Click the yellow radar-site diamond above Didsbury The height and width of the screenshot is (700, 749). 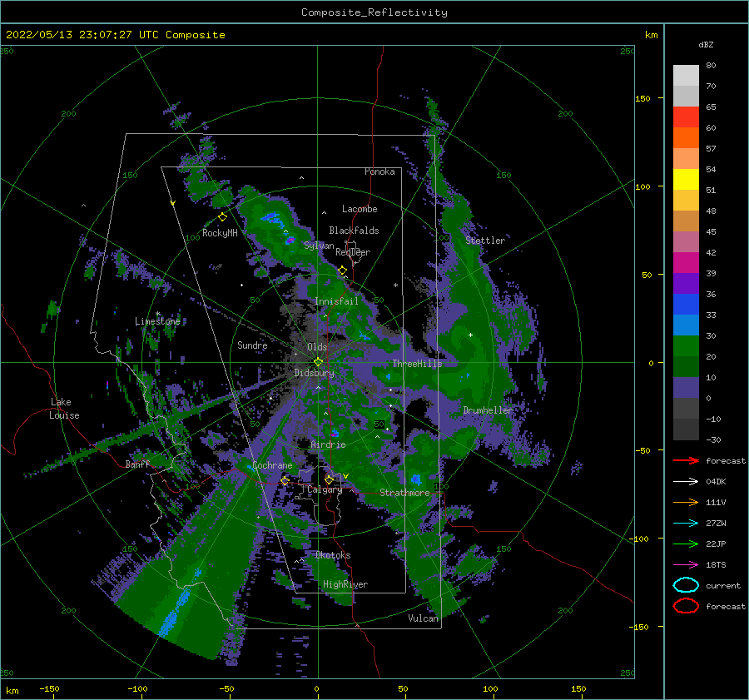coord(318,362)
